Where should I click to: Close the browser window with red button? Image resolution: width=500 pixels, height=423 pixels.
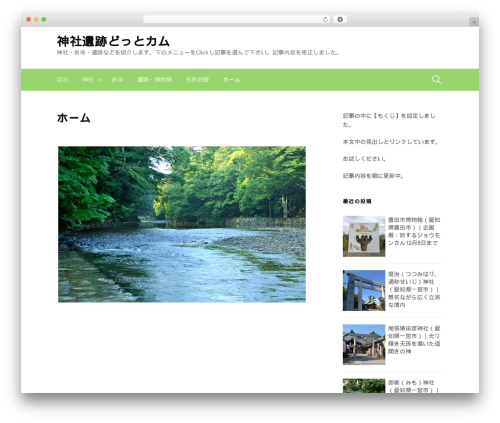[x=29, y=20]
